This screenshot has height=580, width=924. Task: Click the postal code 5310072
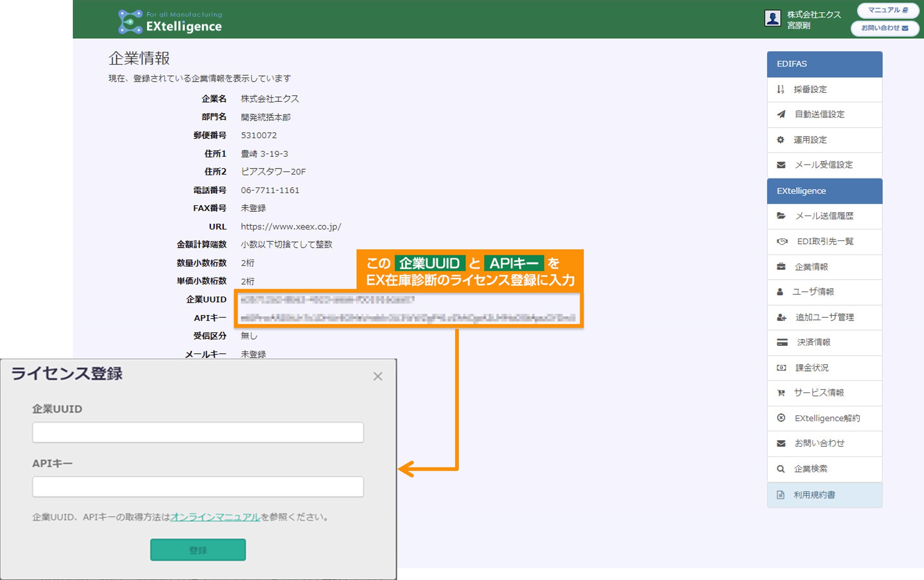pos(259,135)
